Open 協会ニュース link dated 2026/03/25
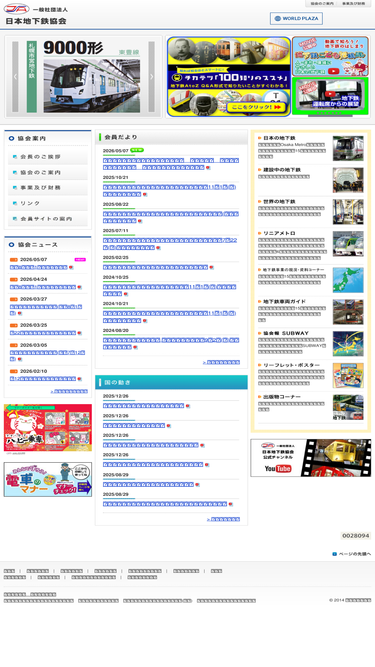375x667 pixels. [43, 333]
